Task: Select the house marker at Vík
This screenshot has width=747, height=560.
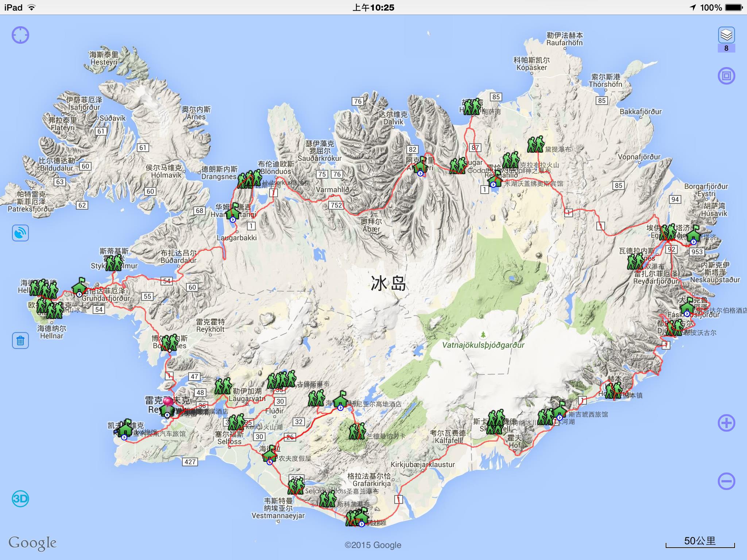Action: pos(362,516)
